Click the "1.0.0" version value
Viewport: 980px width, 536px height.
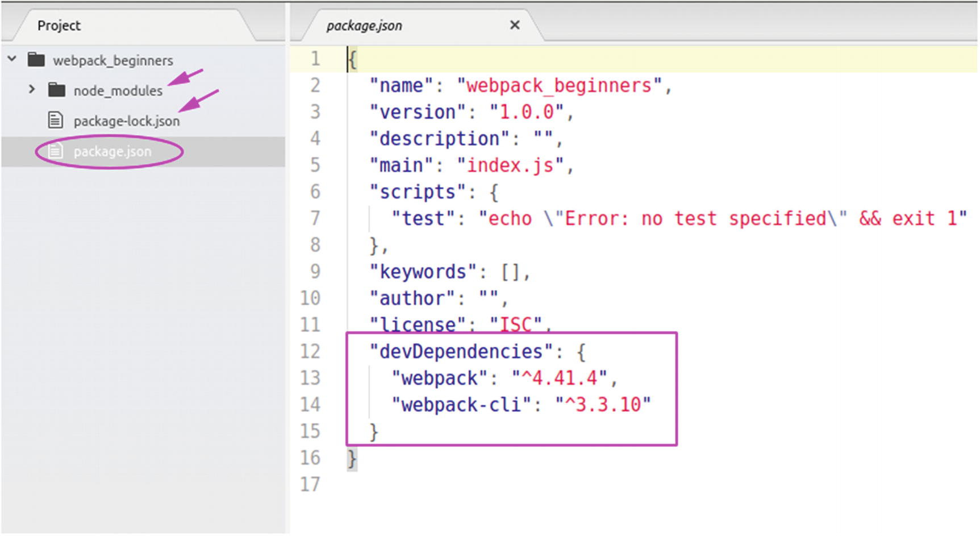tap(526, 112)
